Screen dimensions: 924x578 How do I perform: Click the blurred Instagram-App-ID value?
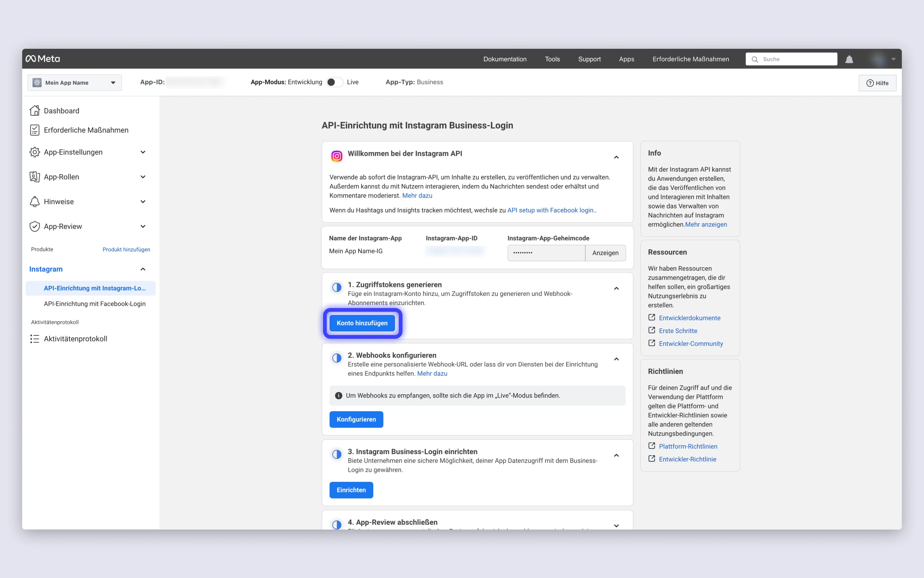point(454,251)
